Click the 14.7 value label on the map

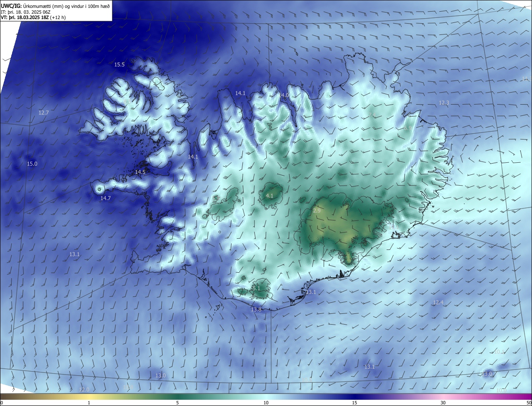point(106,198)
